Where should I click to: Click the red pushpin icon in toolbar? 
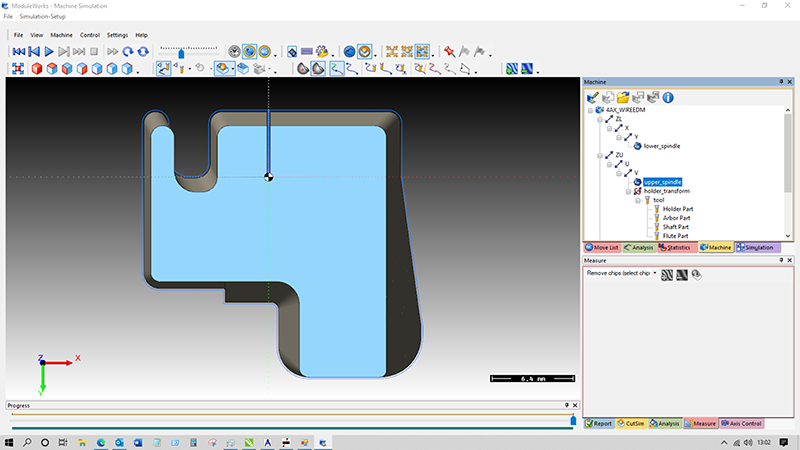click(449, 51)
